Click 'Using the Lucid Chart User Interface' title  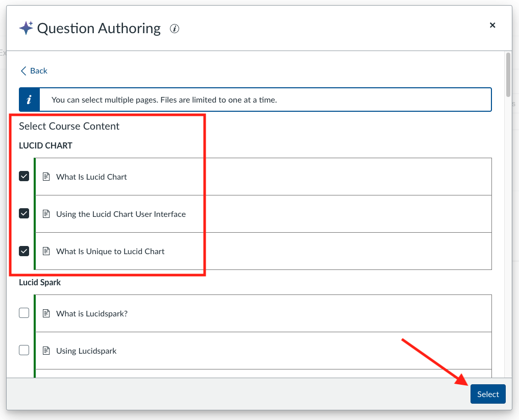click(121, 214)
